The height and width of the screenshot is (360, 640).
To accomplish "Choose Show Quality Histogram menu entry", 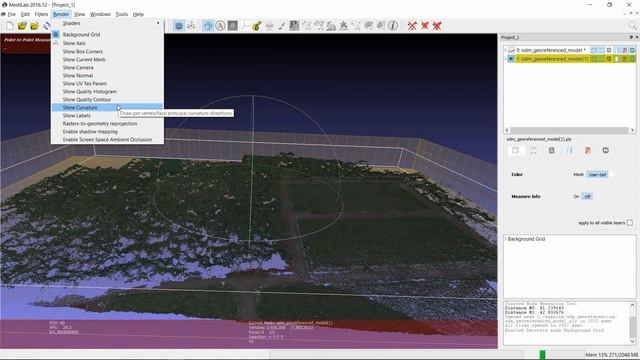I will click(107, 91).
